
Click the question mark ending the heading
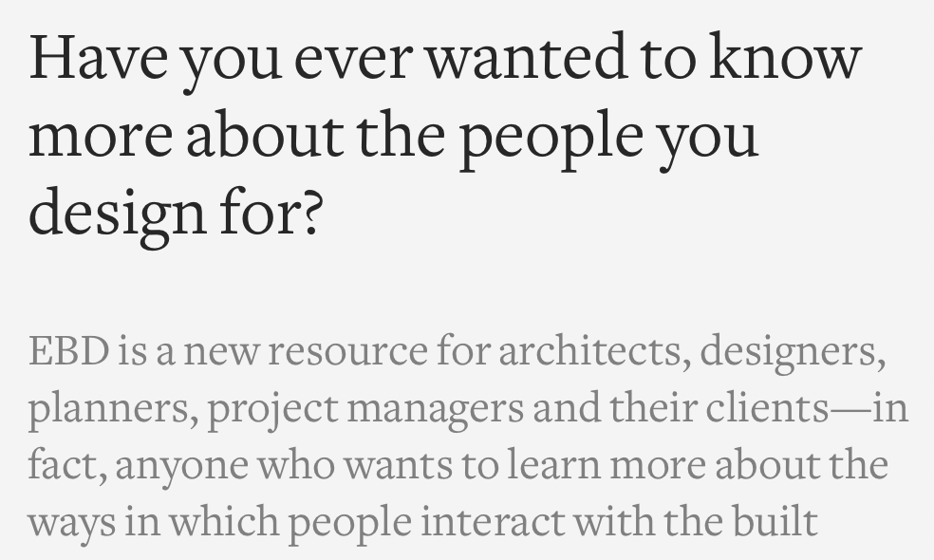click(311, 211)
